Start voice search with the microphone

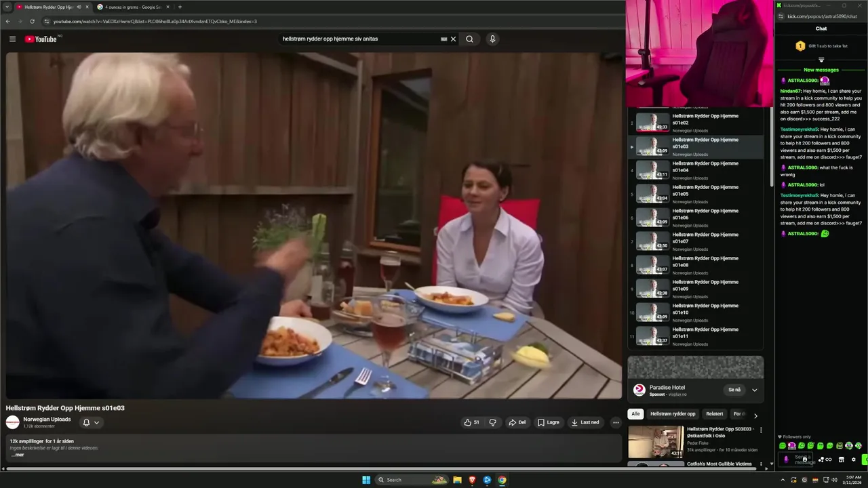tap(492, 39)
